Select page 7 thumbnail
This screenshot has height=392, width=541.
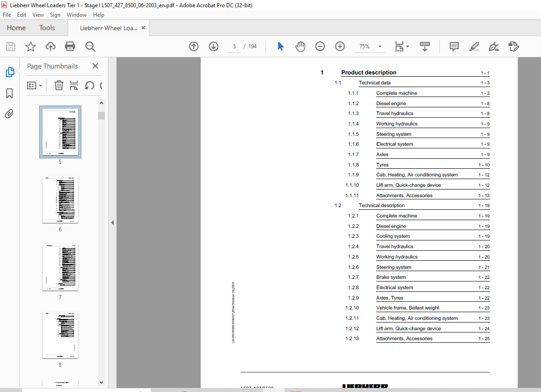tap(60, 267)
